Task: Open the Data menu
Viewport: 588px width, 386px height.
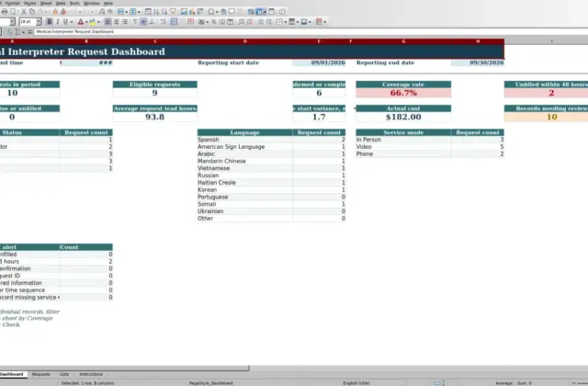Action: click(x=61, y=3)
